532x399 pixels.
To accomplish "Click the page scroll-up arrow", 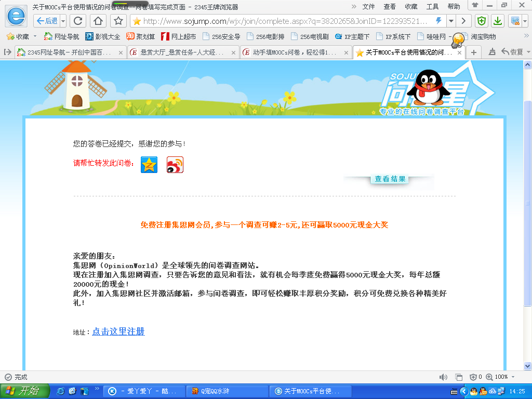I will click(527, 64).
